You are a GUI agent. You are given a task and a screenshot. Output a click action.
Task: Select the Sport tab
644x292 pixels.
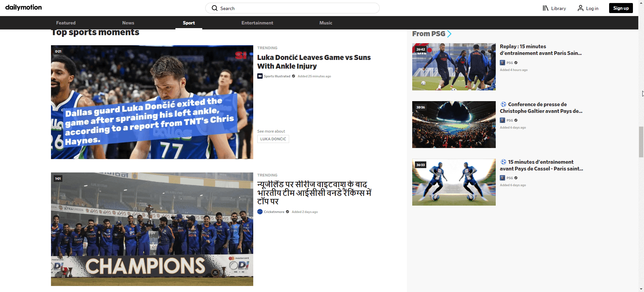point(189,23)
